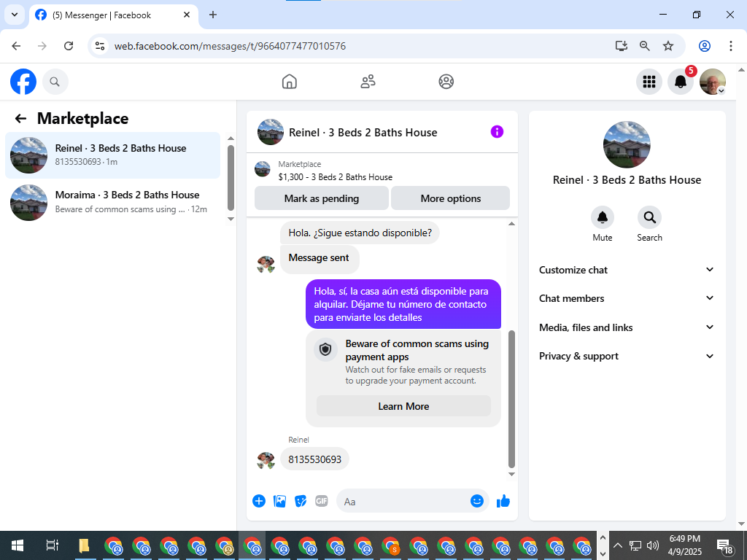Open the Groups icon in top navigation
Screen dimensions: 747x560
446,82
